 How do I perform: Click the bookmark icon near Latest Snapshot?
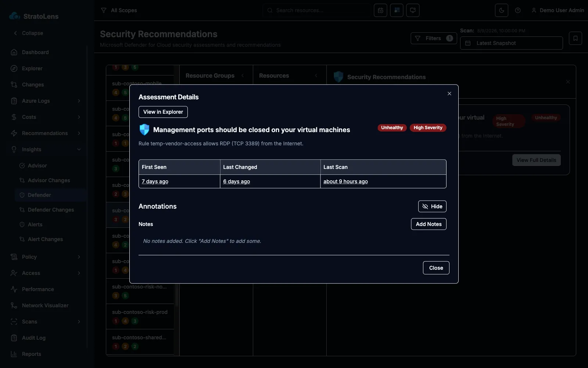[x=575, y=38]
